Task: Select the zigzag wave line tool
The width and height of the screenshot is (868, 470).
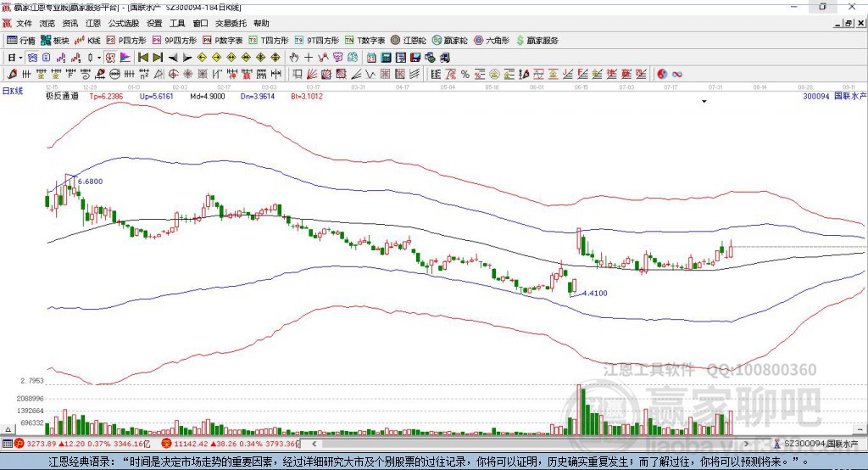Action: pos(370,75)
